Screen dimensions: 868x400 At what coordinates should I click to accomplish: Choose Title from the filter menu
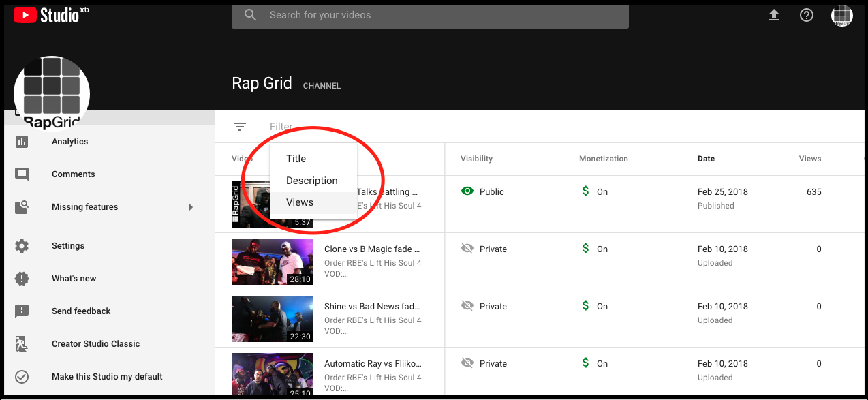pos(296,158)
